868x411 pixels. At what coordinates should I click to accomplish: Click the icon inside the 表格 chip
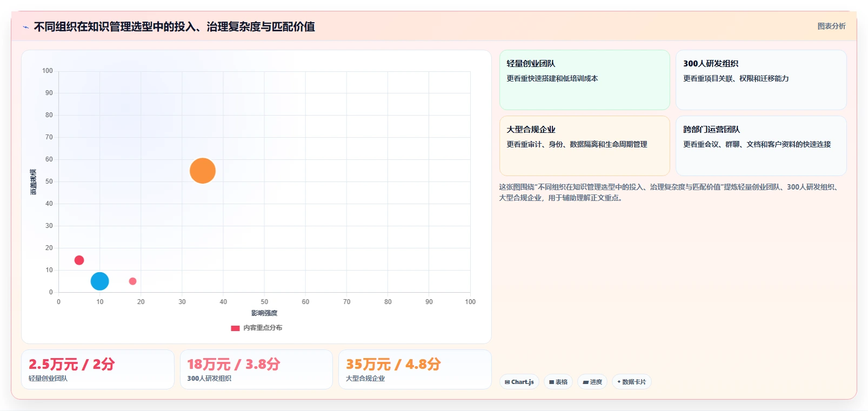pyautogui.click(x=551, y=382)
